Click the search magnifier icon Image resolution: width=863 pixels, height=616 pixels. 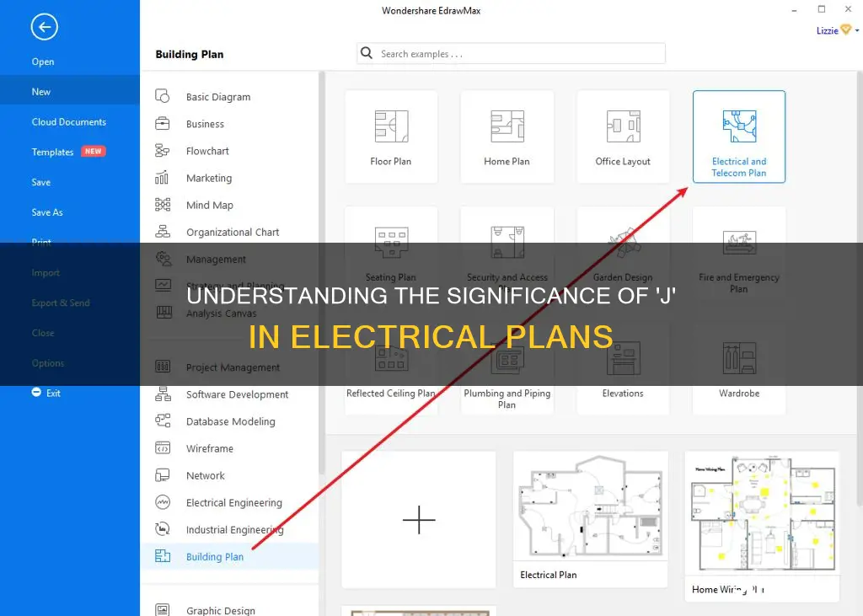(367, 53)
